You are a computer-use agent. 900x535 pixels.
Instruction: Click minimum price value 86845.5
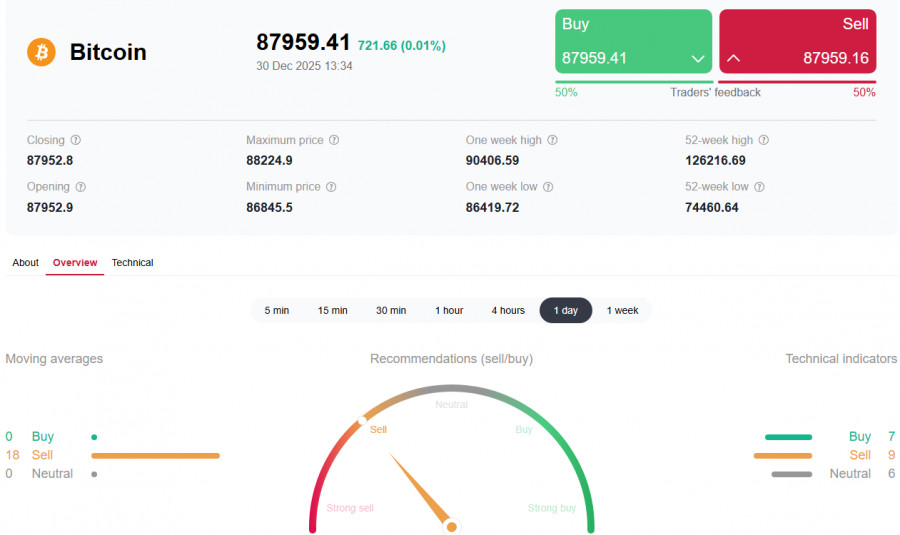pos(269,208)
